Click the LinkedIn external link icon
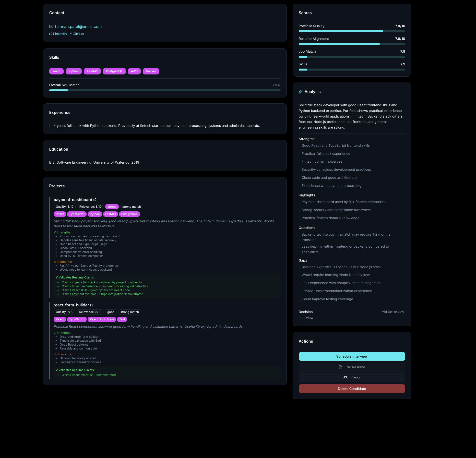476x458 pixels. (x=51, y=34)
